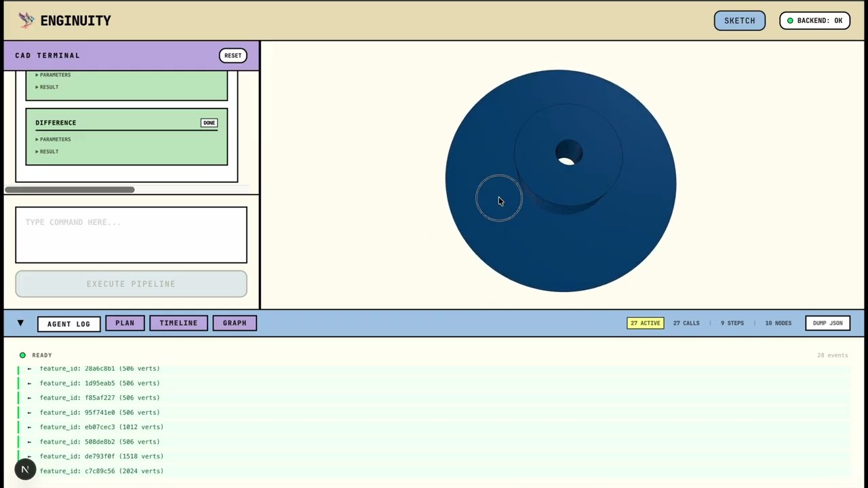Screen dimensions: 868x488
Task: Open the GRAPH tab
Action: pyautogui.click(x=235, y=323)
